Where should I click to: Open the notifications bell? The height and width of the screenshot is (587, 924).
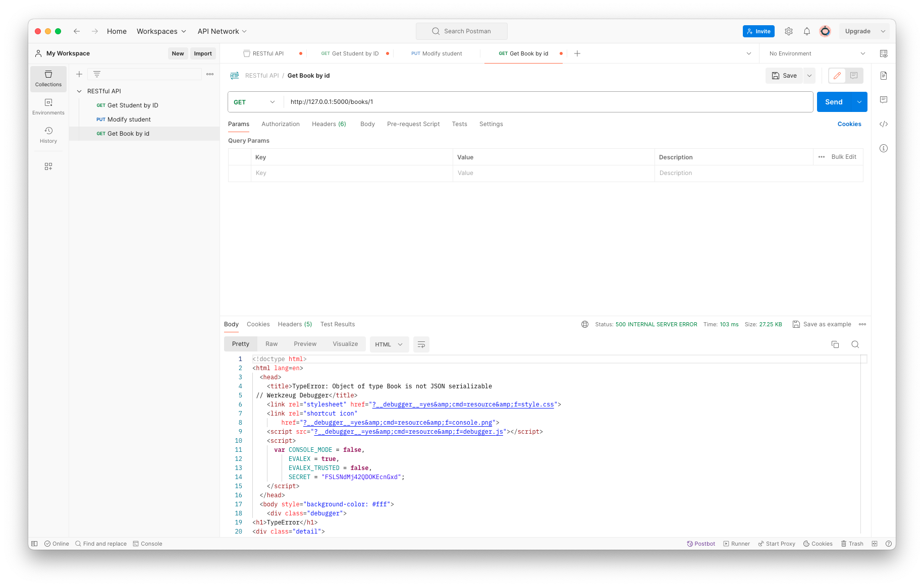coord(807,31)
